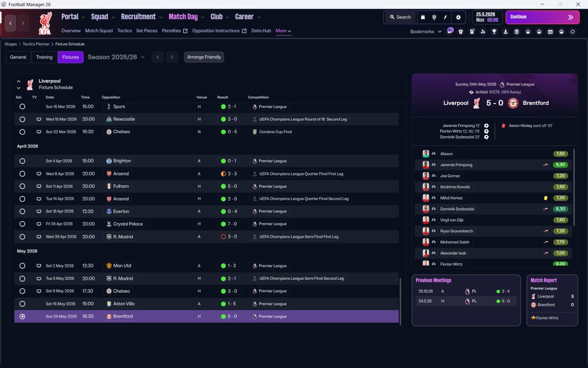Switch to the Training tab
The height and width of the screenshot is (368, 588).
pyautogui.click(x=44, y=57)
